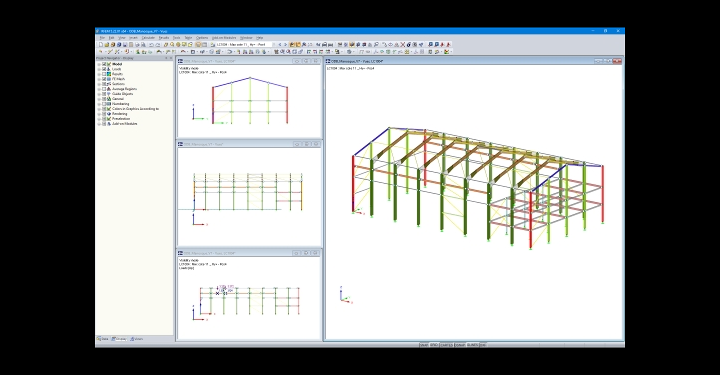Toggle the table display icon beside navigator icon
720x375 pixels.
point(204,45)
